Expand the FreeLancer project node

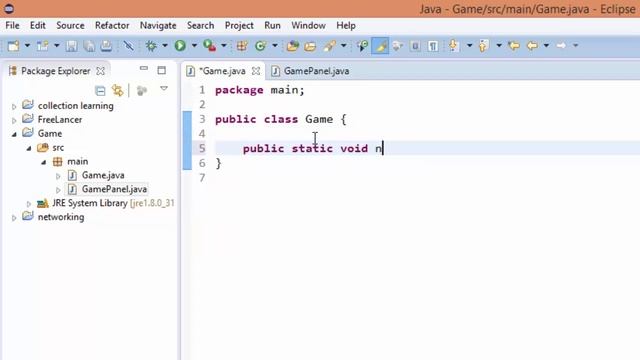coord(14,120)
